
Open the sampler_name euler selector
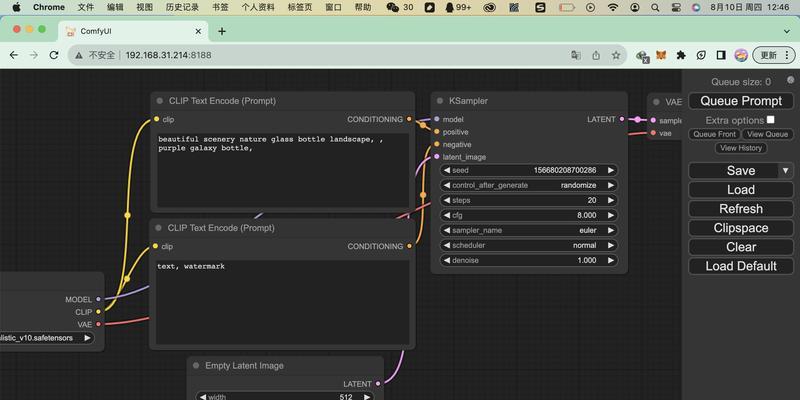529,231
